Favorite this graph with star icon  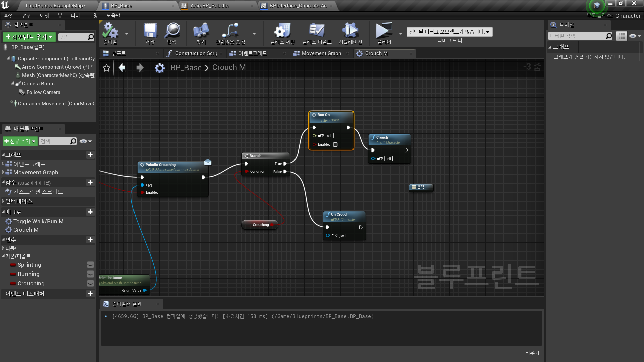point(106,68)
